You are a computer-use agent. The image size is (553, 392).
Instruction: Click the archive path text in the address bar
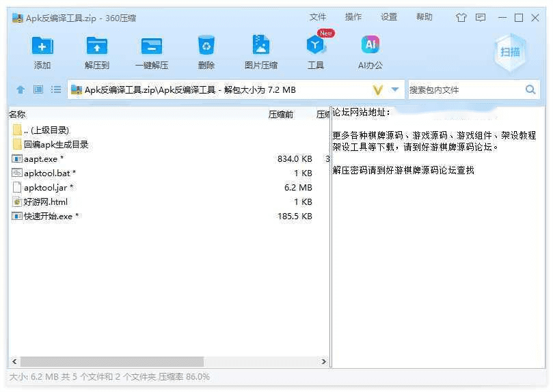tap(190, 90)
